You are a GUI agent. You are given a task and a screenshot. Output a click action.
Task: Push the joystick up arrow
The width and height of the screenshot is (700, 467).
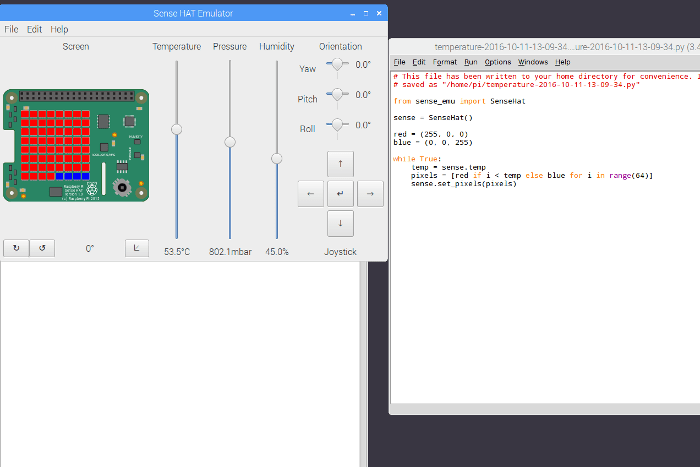(340, 164)
